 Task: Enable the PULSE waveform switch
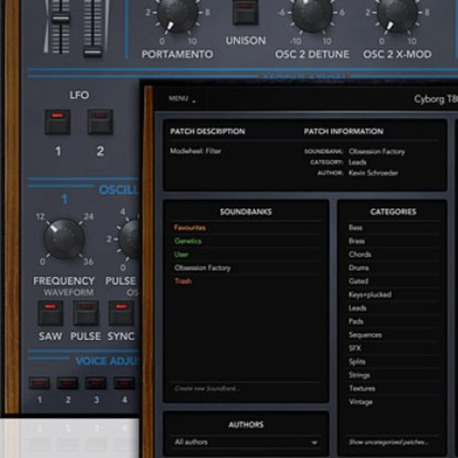click(86, 313)
